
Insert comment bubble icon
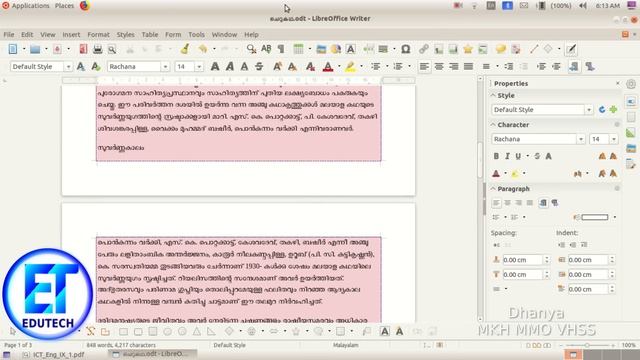coord(501,49)
